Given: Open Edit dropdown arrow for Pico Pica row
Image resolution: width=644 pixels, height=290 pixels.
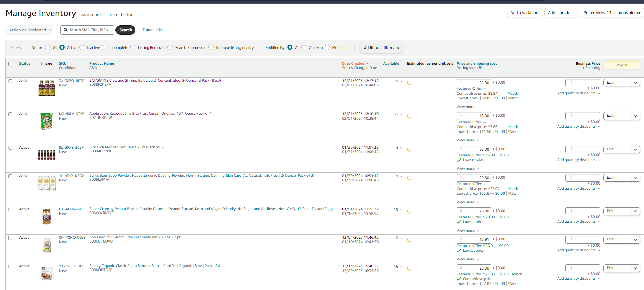Looking at the screenshot, I should coord(636,149).
